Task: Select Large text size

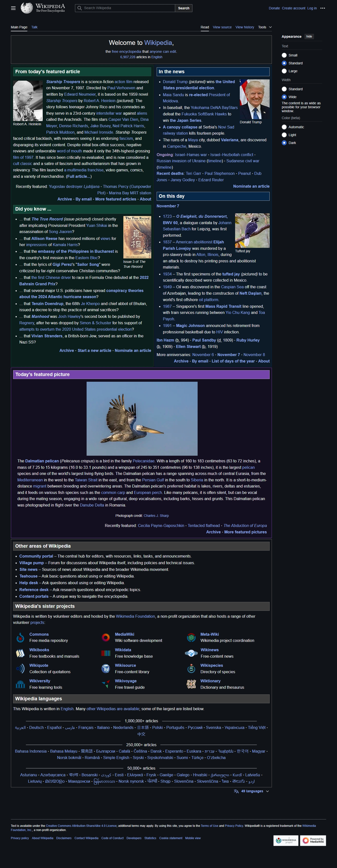Action: click(x=284, y=71)
